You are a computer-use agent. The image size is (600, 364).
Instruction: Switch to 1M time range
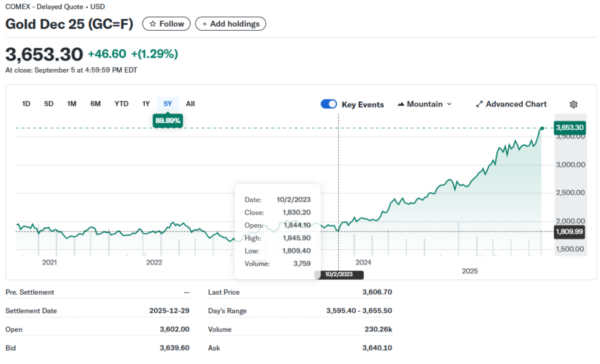click(x=72, y=104)
